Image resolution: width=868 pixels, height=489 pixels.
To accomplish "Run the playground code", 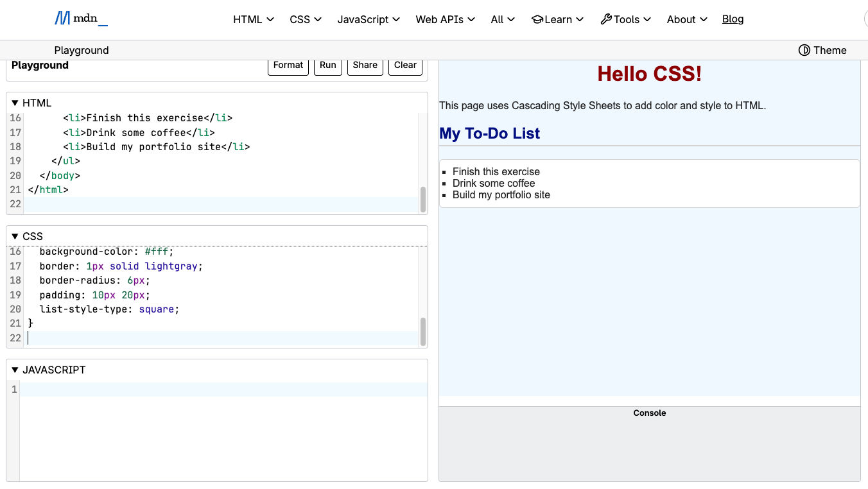I will click(328, 65).
